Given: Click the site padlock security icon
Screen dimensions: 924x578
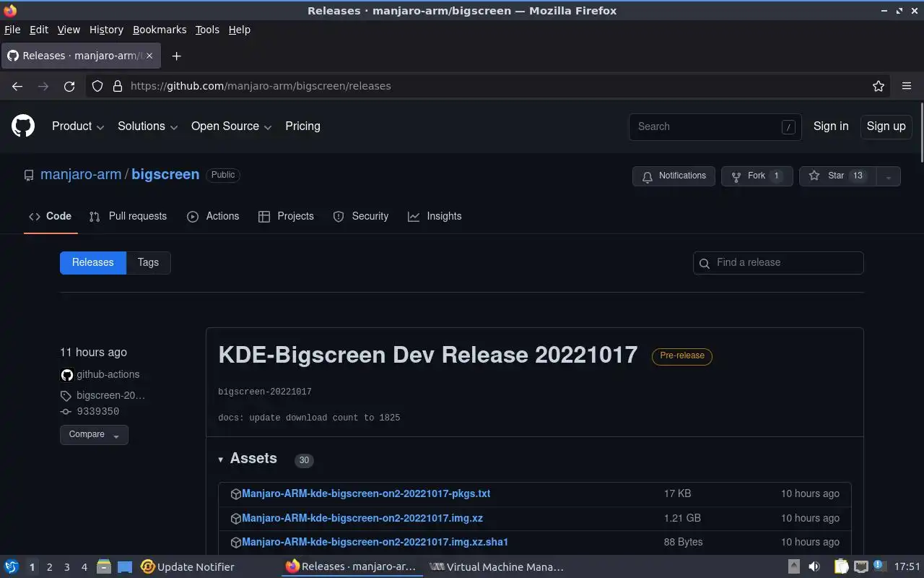Looking at the screenshot, I should click(118, 86).
